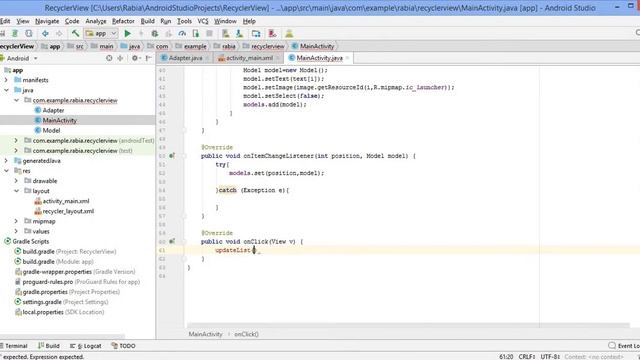The image size is (640, 360).
Task: Click the Hide Project panel icon
Action: (x=149, y=58)
